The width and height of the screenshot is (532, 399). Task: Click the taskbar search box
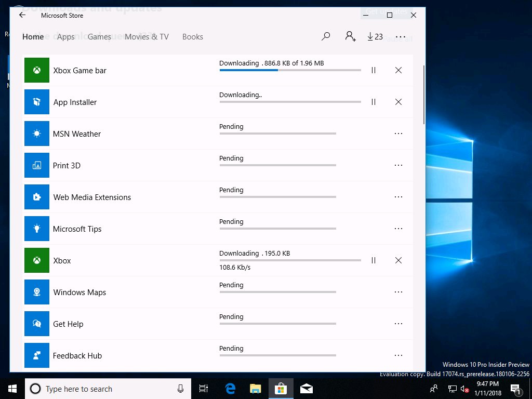(108, 389)
